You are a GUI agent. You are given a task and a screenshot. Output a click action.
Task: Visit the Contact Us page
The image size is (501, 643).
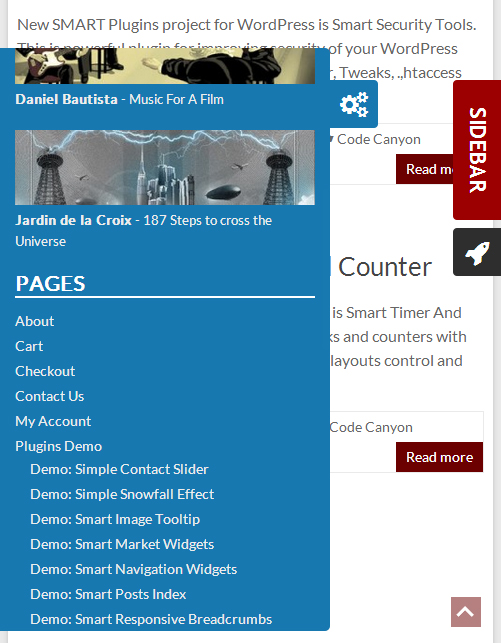coord(50,396)
